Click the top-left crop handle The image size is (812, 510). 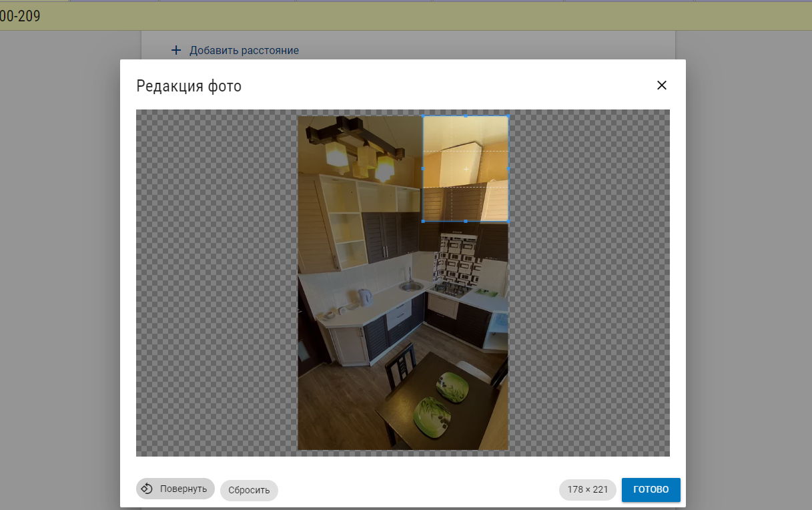pyautogui.click(x=423, y=116)
